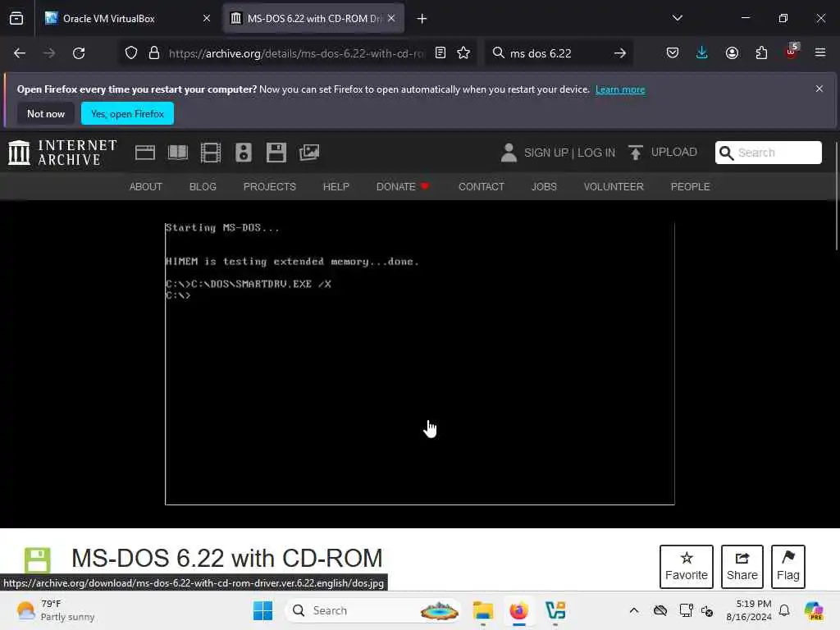Go forward to the next page
This screenshot has height=630, width=840.
[49, 53]
